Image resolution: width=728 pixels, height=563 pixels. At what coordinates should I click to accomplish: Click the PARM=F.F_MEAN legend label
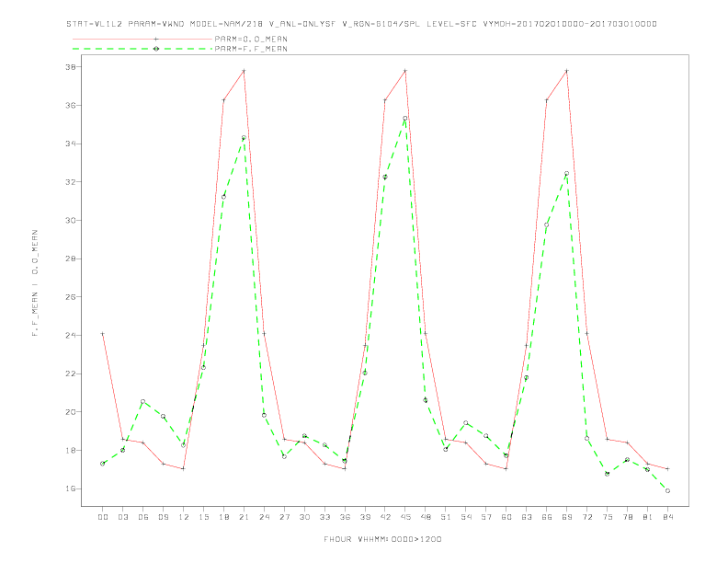[251, 49]
